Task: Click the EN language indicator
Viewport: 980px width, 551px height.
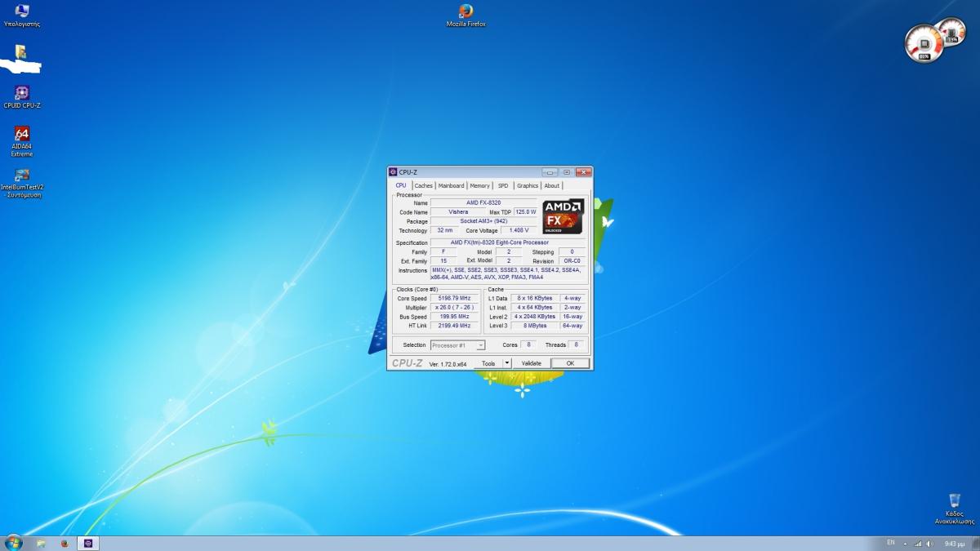Action: pyautogui.click(x=890, y=543)
